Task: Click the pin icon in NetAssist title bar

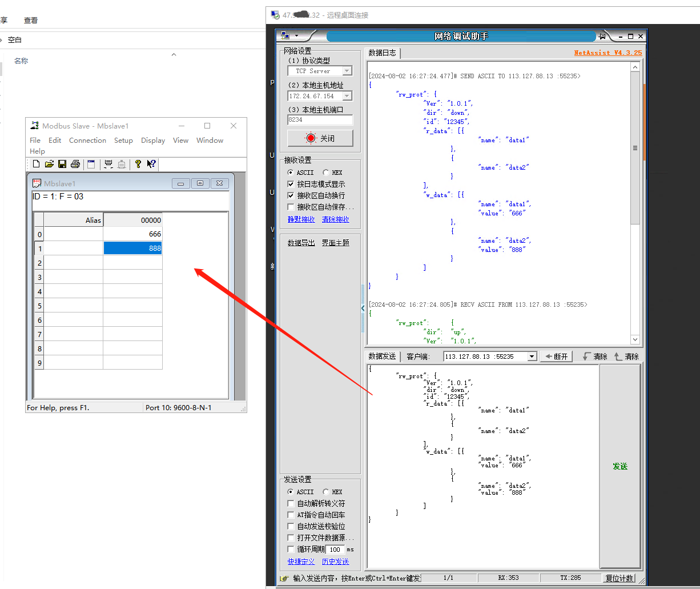Action: 602,36
